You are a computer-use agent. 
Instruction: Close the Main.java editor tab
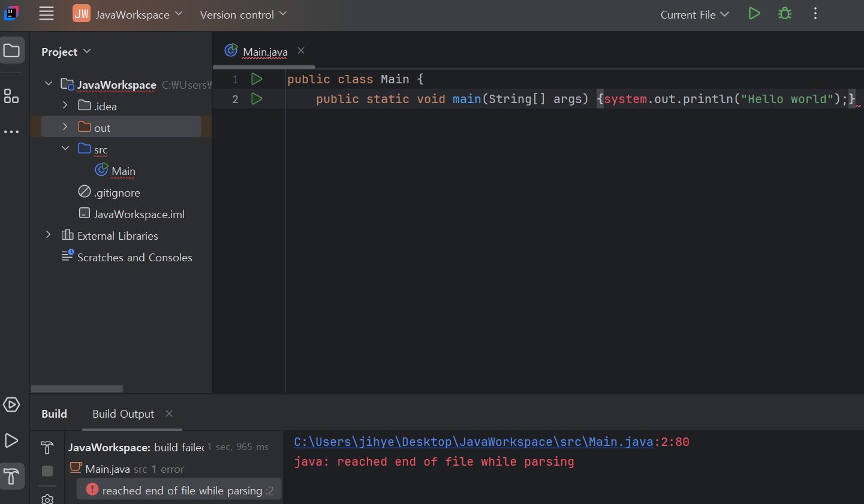301,50
